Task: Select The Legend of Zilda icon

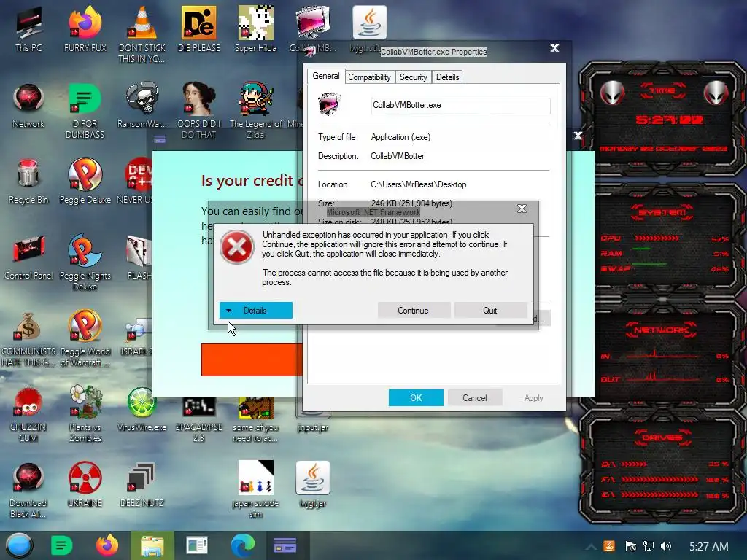Action: (256, 111)
